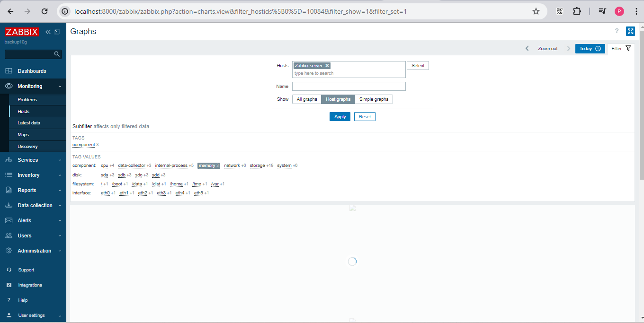Click the User settings person icon

click(9, 315)
